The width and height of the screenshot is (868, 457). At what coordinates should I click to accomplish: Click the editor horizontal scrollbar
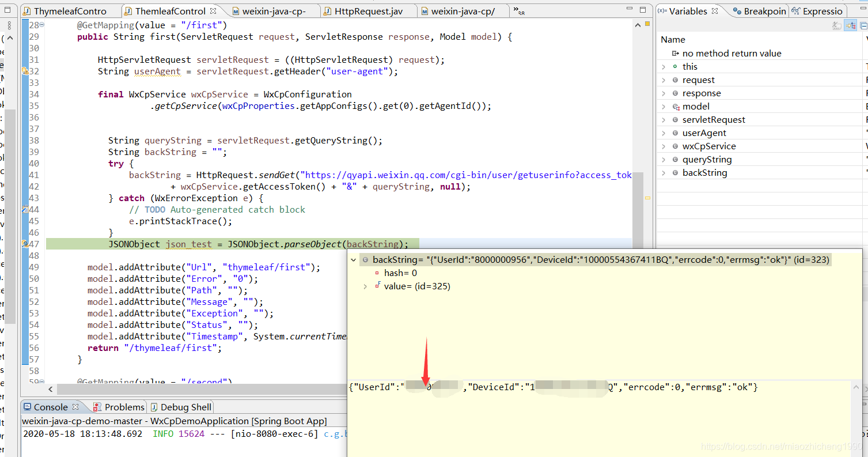pyautogui.click(x=202, y=390)
